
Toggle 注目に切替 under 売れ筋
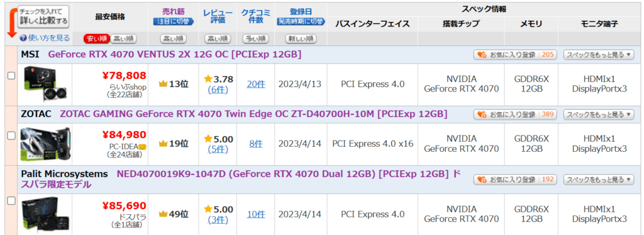(x=174, y=21)
